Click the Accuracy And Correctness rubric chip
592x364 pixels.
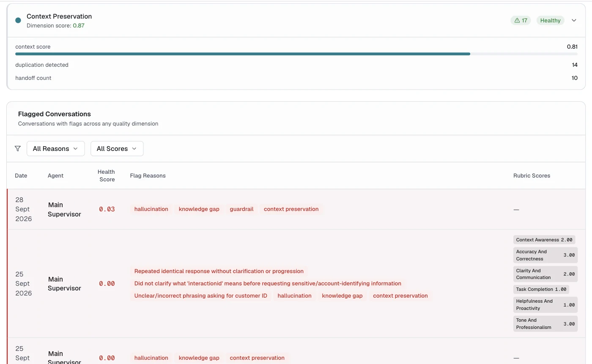(545, 255)
